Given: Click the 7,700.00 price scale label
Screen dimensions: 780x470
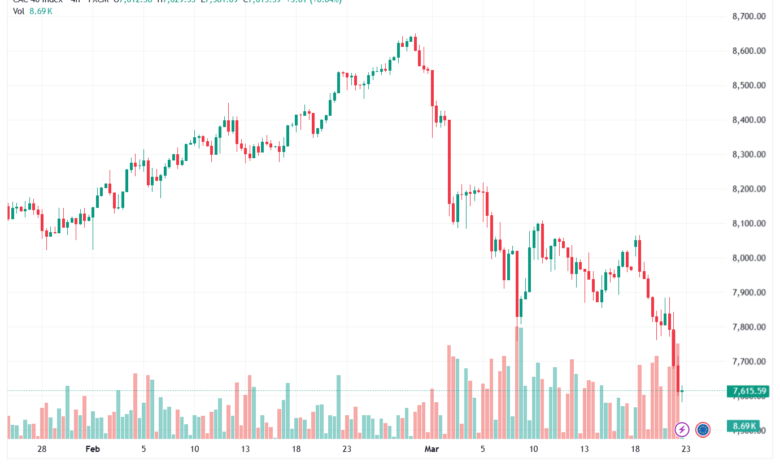Looking at the screenshot, I should coord(749,362).
